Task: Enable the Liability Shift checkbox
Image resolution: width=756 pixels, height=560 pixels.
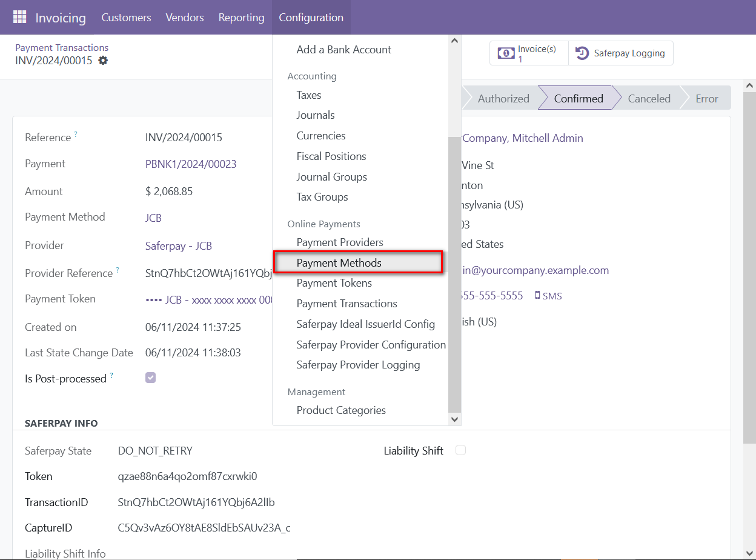Action: pyautogui.click(x=460, y=450)
